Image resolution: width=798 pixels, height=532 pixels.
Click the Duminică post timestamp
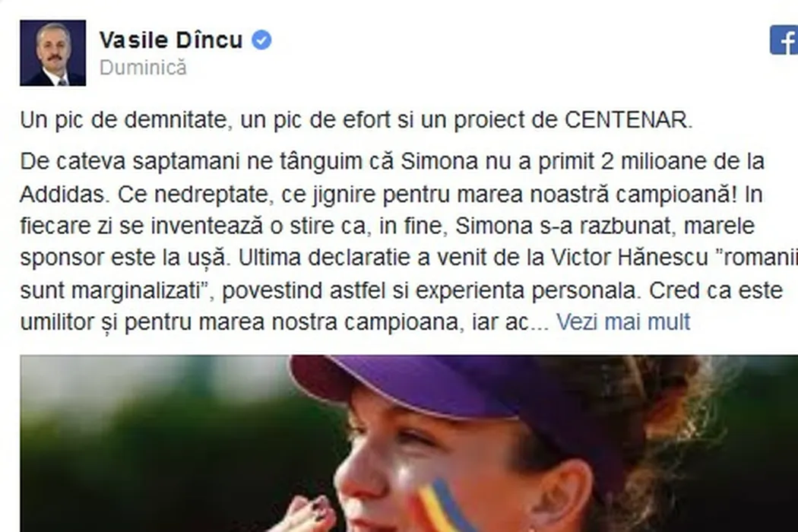point(143,68)
